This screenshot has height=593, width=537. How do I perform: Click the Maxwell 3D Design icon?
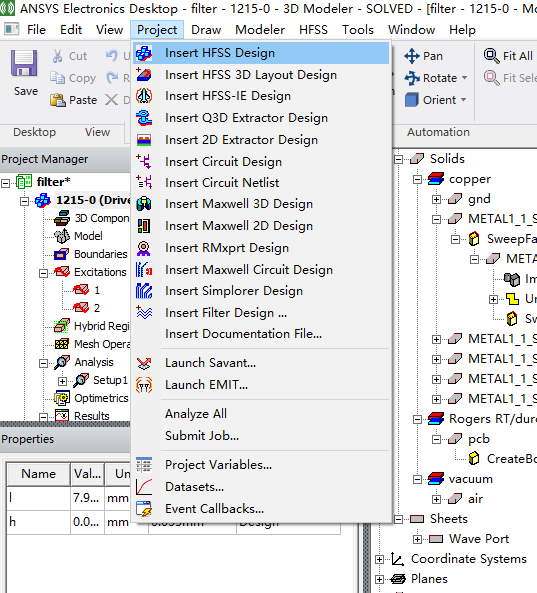pos(144,204)
